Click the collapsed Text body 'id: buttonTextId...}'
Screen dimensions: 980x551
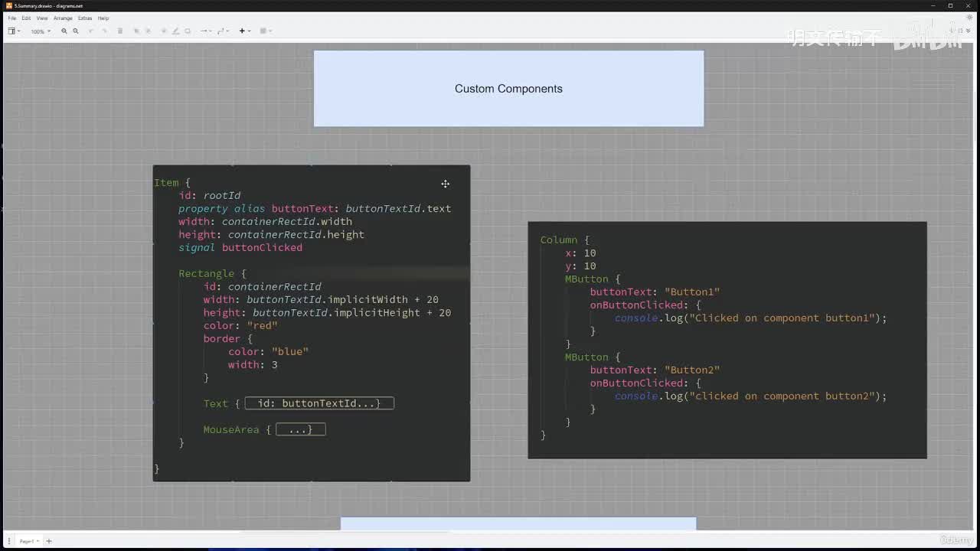pos(319,403)
